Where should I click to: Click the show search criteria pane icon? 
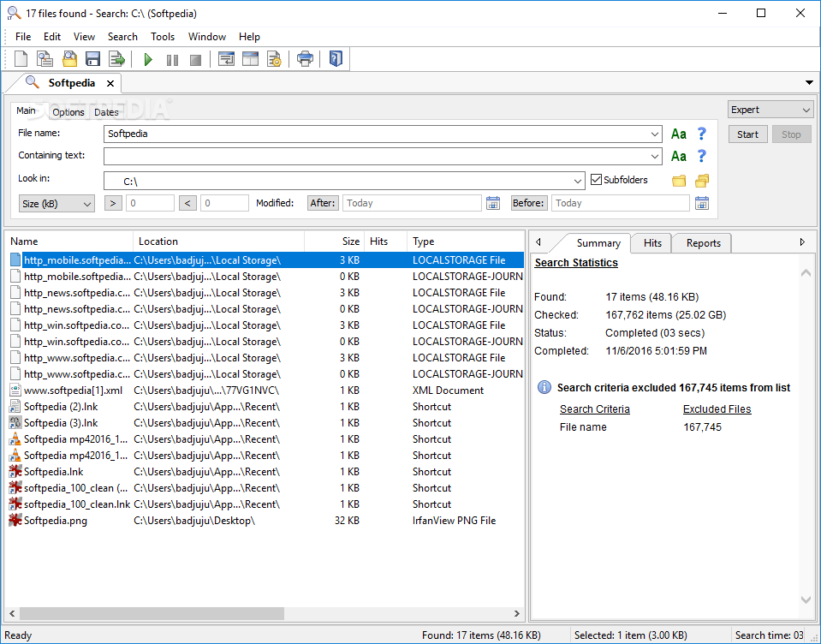(x=226, y=58)
